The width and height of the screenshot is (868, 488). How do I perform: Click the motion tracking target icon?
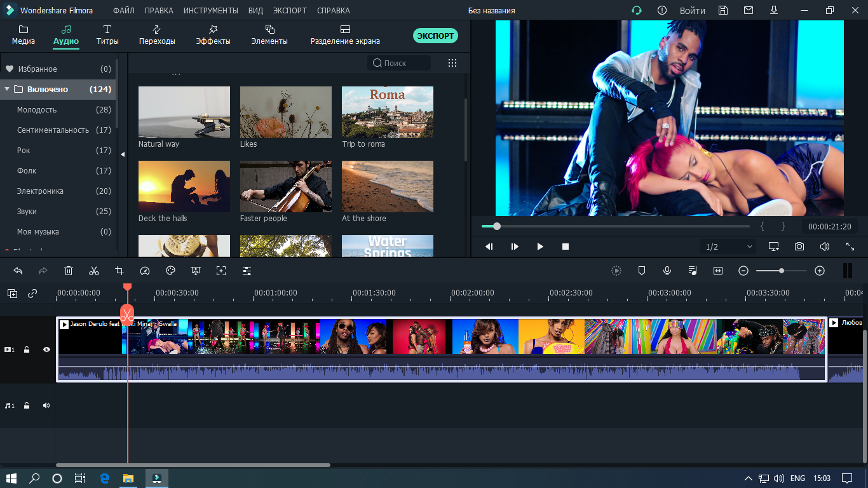(x=221, y=271)
